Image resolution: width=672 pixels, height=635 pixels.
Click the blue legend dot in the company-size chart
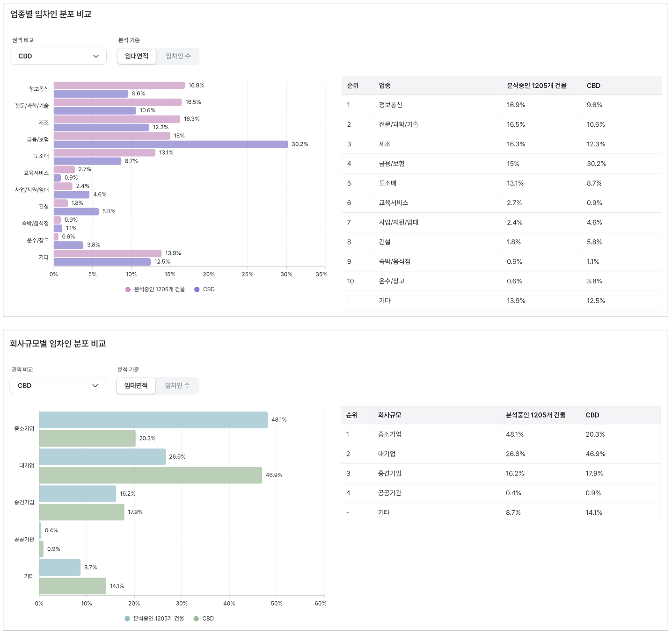click(127, 619)
